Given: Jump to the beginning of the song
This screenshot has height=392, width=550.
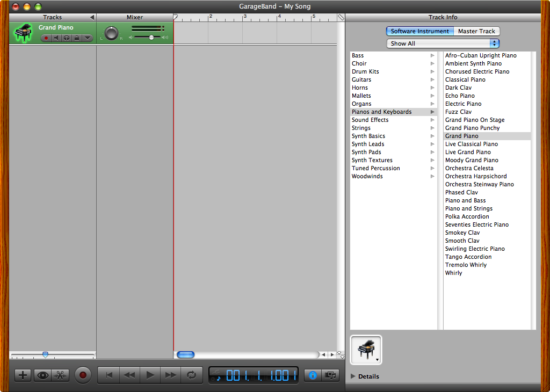Looking at the screenshot, I should (109, 375).
